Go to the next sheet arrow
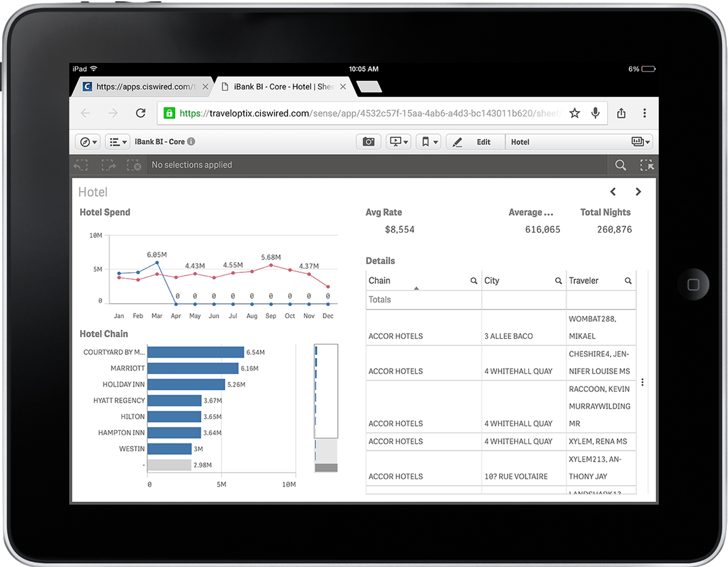The image size is (728, 567). tap(638, 192)
